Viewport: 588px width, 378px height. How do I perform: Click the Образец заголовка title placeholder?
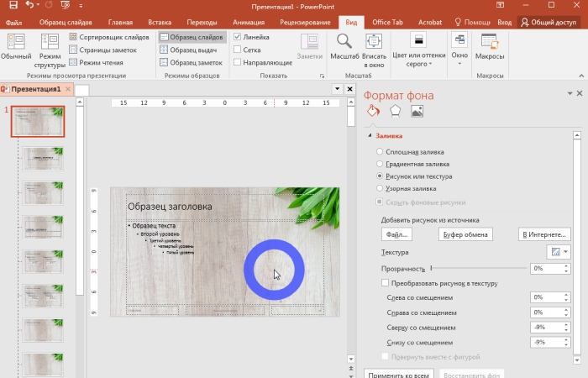(x=225, y=207)
